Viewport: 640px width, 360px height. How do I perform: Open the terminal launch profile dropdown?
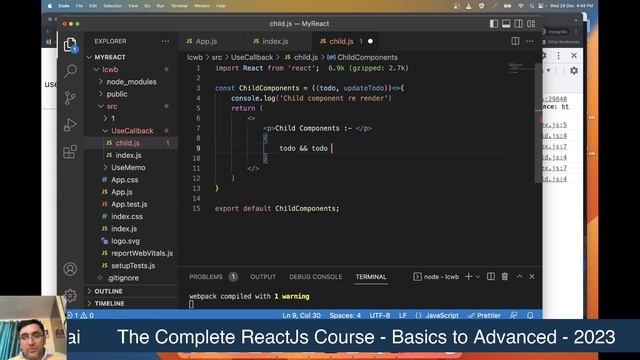click(478, 277)
